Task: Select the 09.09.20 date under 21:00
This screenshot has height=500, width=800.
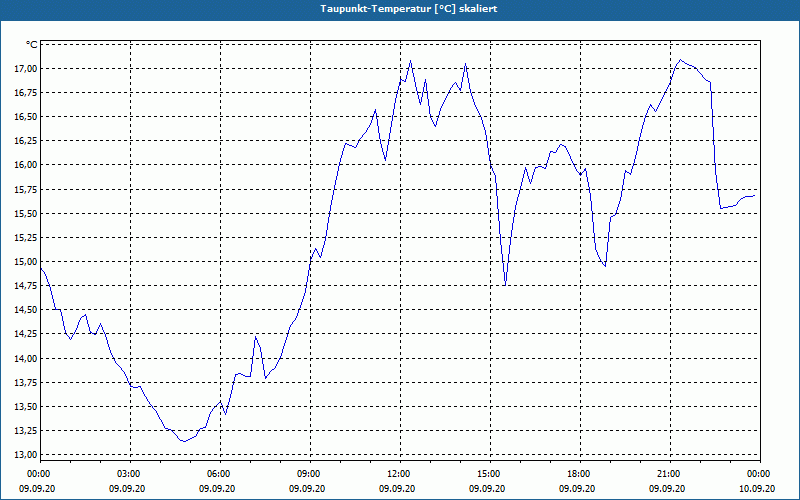Action: tap(667, 488)
